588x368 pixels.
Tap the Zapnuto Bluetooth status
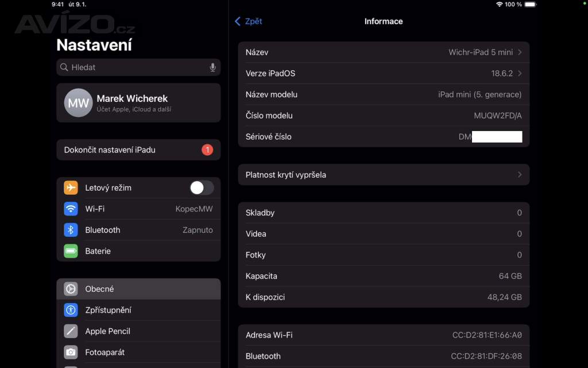(x=198, y=230)
